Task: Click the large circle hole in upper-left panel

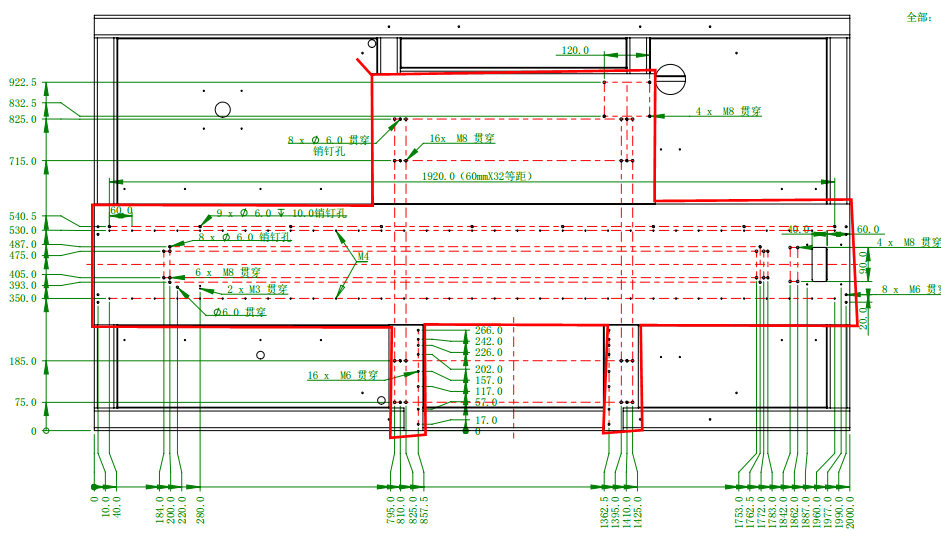Action: (x=223, y=109)
